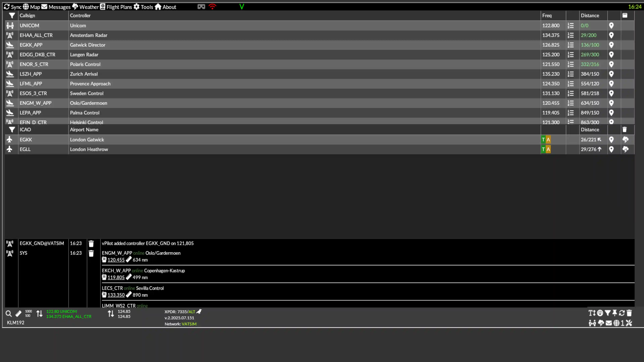Toggle transponder mode ALT
This screenshot has height=362, width=644.
click(192, 312)
